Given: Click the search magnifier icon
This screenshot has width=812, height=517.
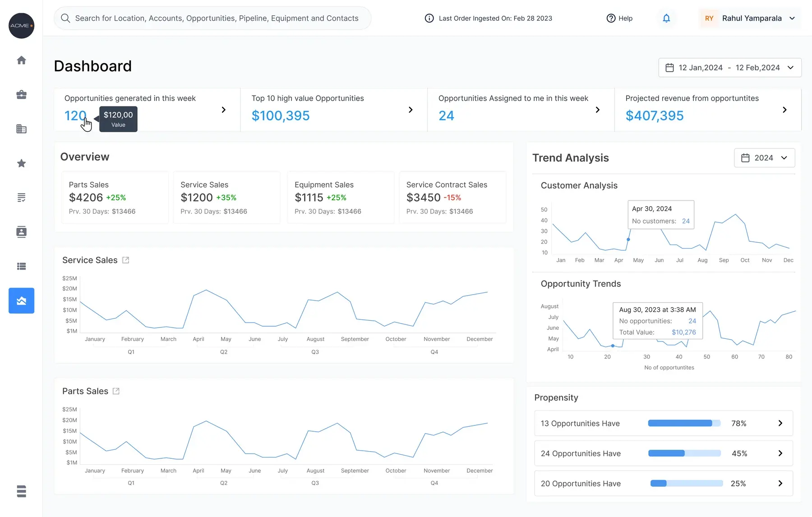Looking at the screenshot, I should coord(65,18).
